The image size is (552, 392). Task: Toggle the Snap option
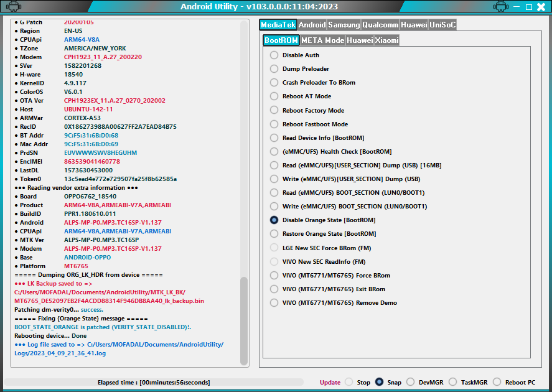[379, 382]
